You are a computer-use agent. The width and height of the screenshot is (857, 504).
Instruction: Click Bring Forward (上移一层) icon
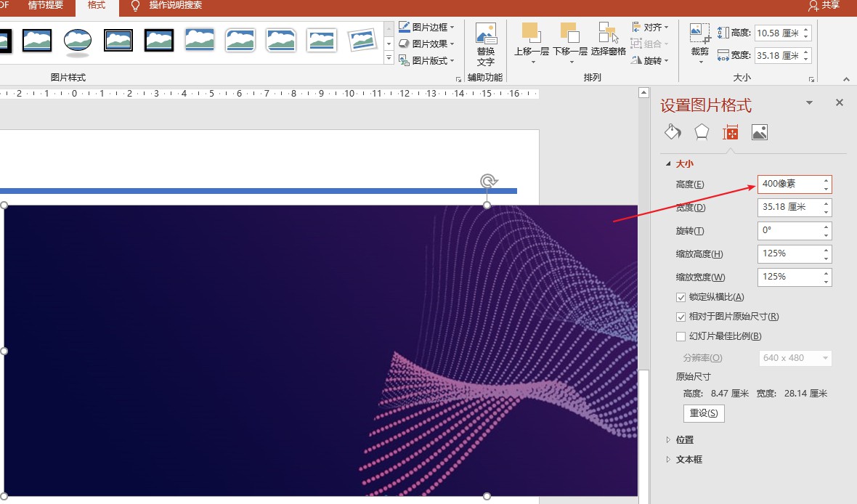click(531, 33)
